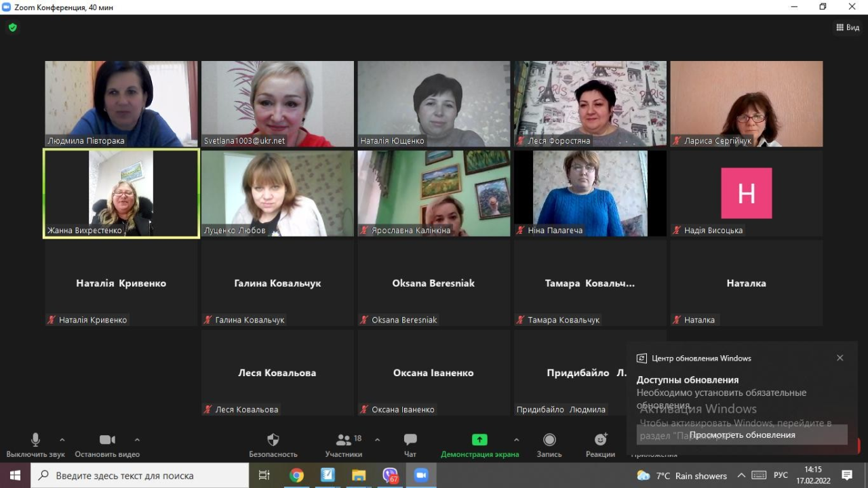Expand video options arrow next to camera
Viewport: 868px width, 488px height.
coord(137,439)
